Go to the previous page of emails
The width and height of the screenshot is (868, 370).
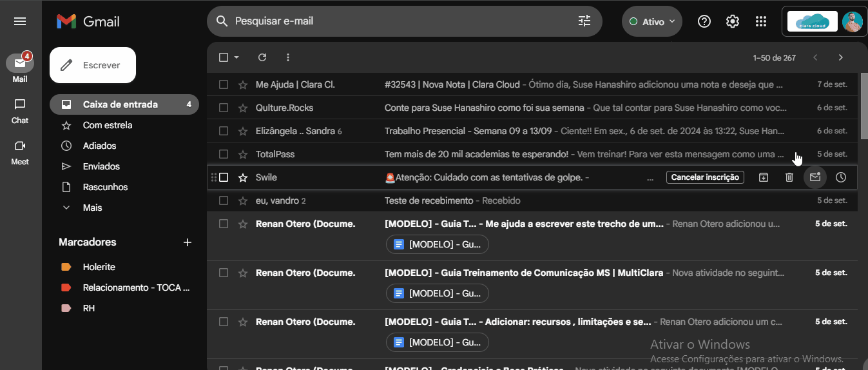click(x=815, y=57)
